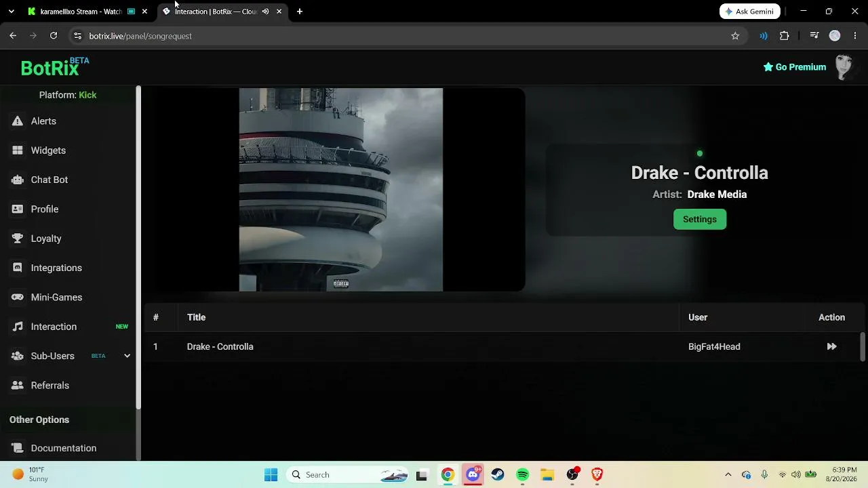Click Ask Gemini button
The width and height of the screenshot is (868, 488).
[750, 12]
